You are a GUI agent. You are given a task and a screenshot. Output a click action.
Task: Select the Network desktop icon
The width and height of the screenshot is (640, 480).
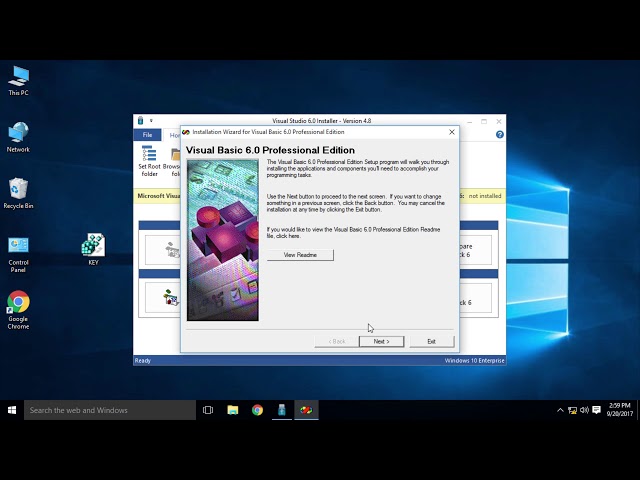(18, 137)
